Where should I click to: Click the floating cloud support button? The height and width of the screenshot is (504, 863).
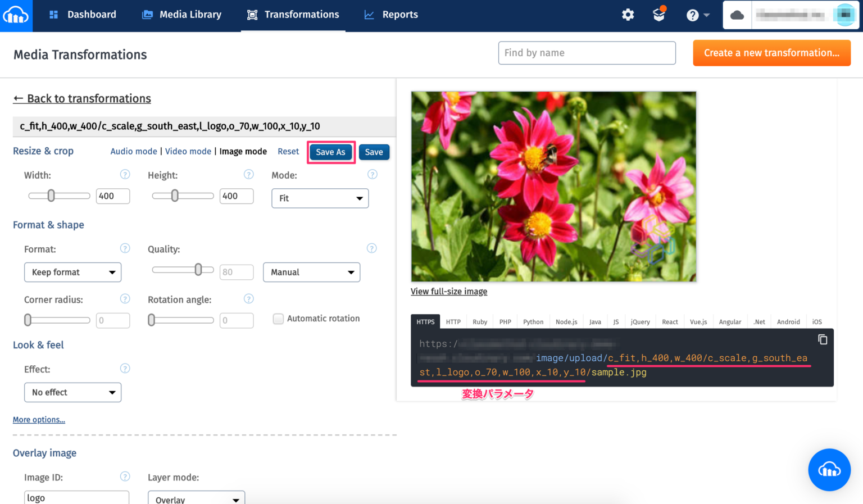click(829, 470)
